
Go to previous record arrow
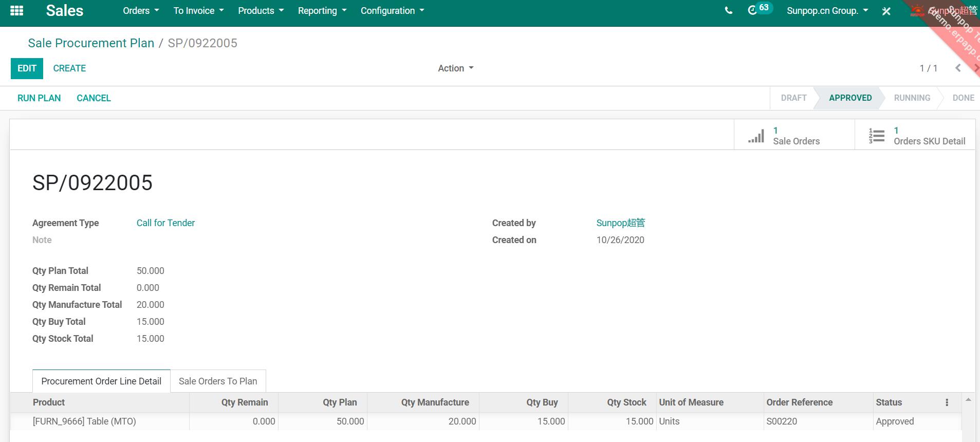tap(958, 68)
